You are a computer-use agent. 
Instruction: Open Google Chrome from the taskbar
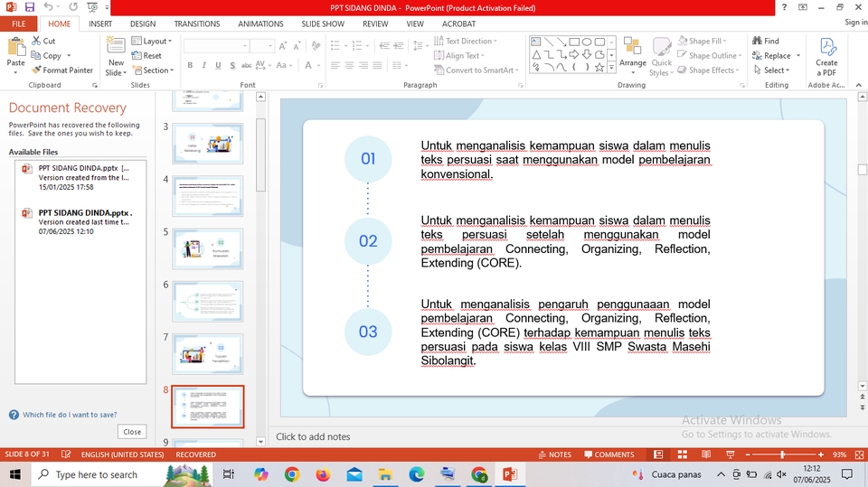tap(292, 474)
